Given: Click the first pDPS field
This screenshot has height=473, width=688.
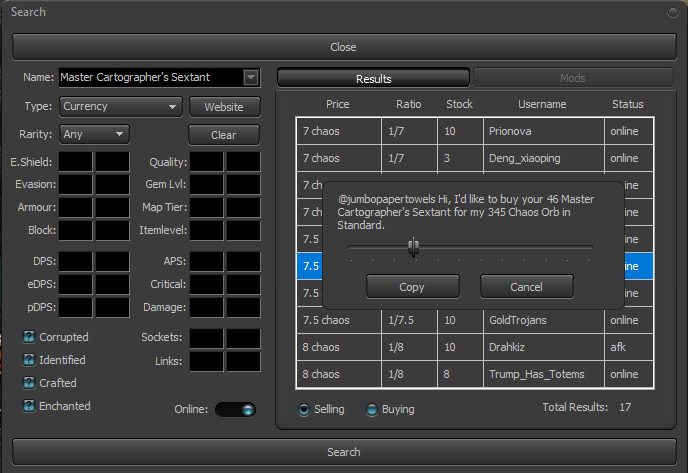Looking at the screenshot, I should pos(76,308).
